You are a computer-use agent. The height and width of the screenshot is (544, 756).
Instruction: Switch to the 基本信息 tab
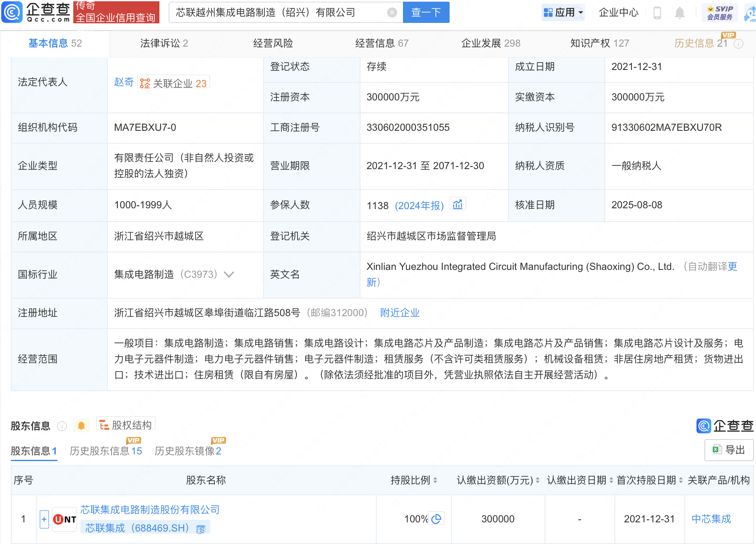(x=55, y=43)
